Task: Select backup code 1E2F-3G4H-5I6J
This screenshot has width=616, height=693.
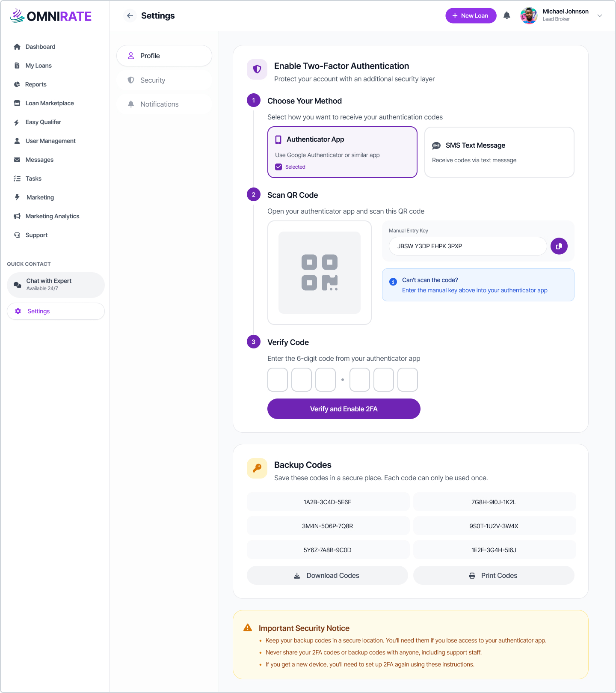Action: [495, 550]
